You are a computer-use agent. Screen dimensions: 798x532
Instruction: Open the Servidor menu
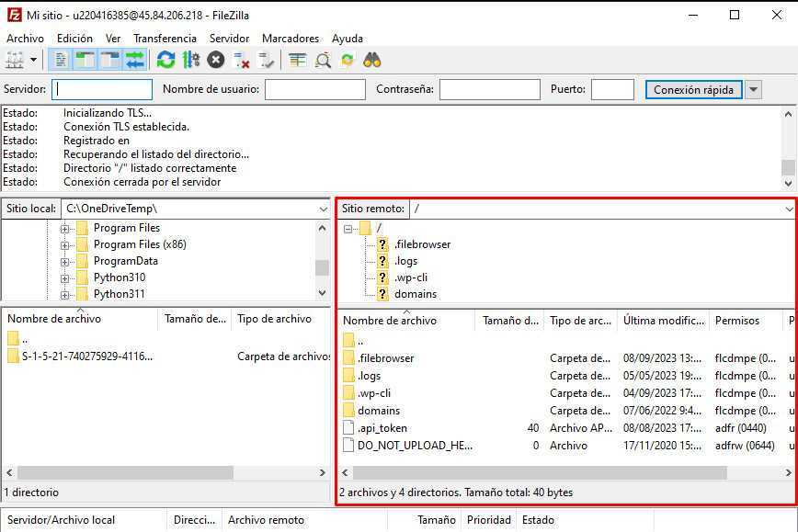[229, 39]
